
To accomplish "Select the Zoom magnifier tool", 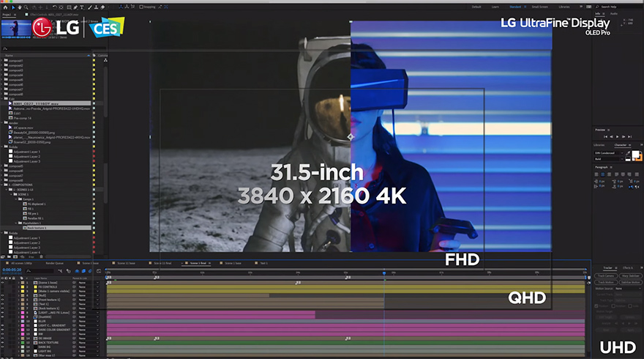I will click(26, 7).
